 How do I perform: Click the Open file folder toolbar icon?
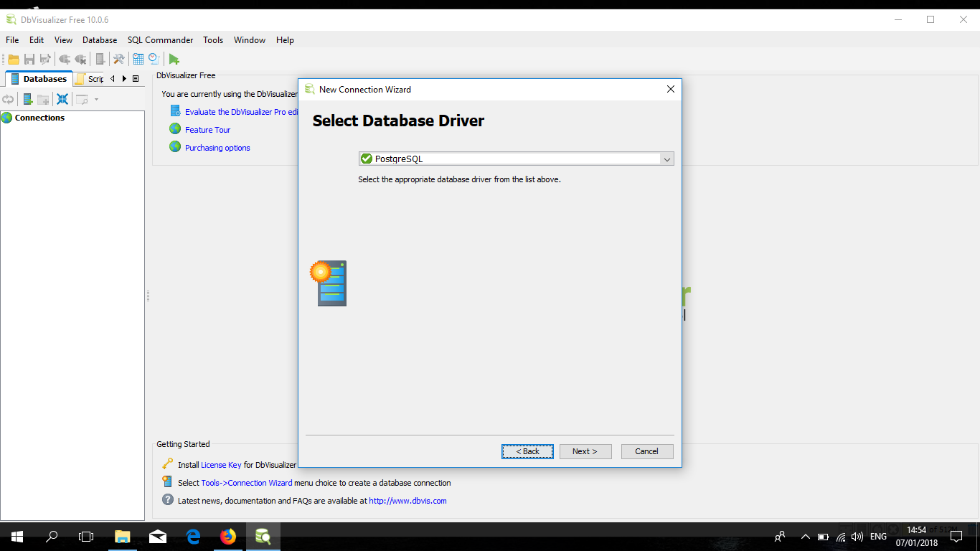point(14,59)
